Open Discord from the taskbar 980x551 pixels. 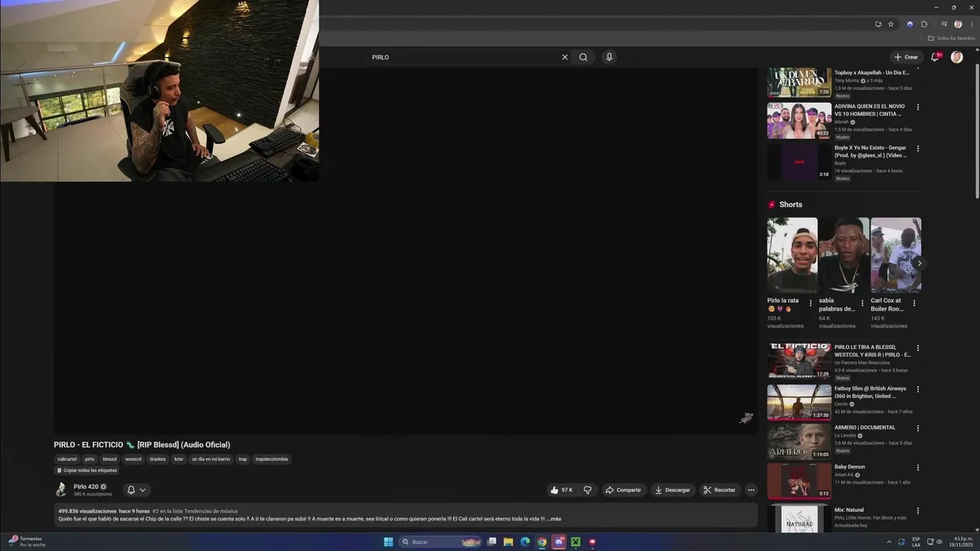tap(559, 542)
